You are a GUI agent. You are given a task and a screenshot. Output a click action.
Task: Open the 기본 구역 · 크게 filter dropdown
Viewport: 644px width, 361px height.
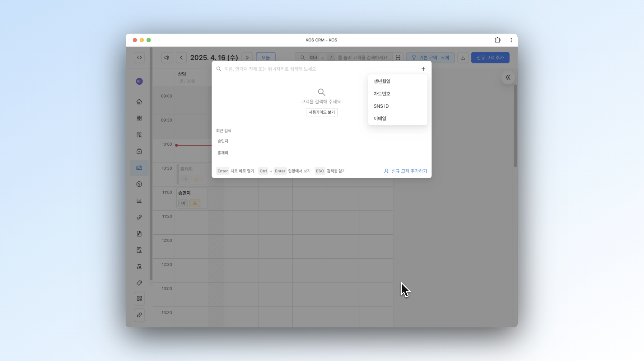point(430,58)
